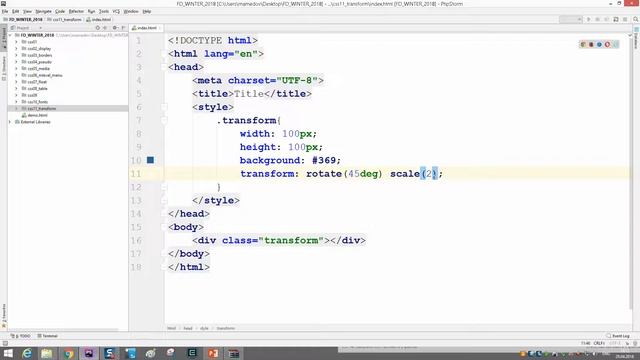Open the Help menu
This screenshot has width=640, height=360.
147,11
